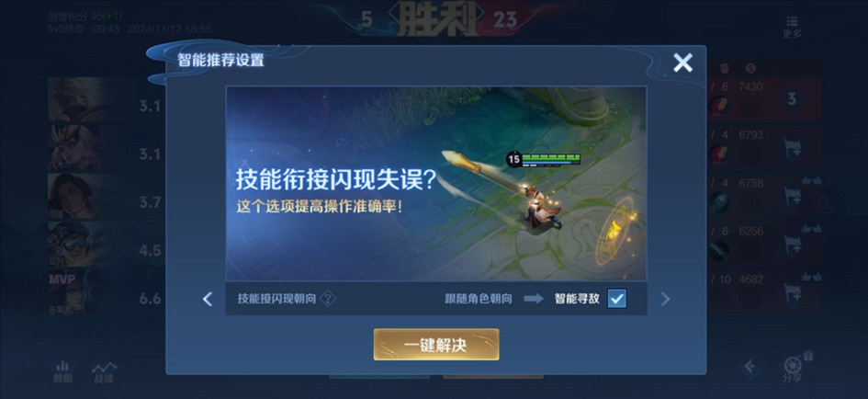Switch to the 数据 tab

62,371
